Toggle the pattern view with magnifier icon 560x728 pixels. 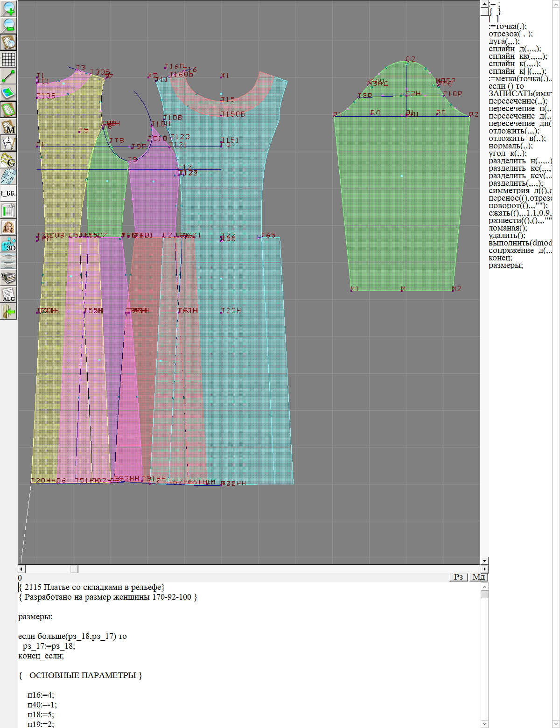point(8,42)
